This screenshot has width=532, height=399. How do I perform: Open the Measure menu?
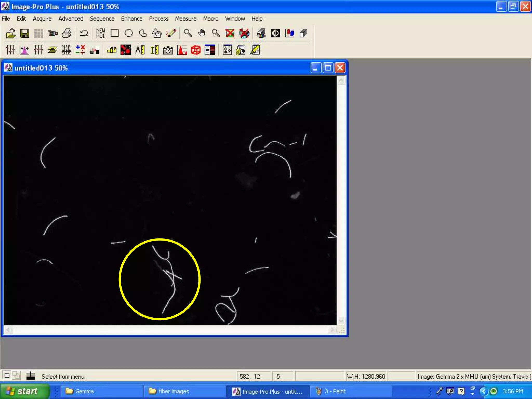[x=185, y=19]
